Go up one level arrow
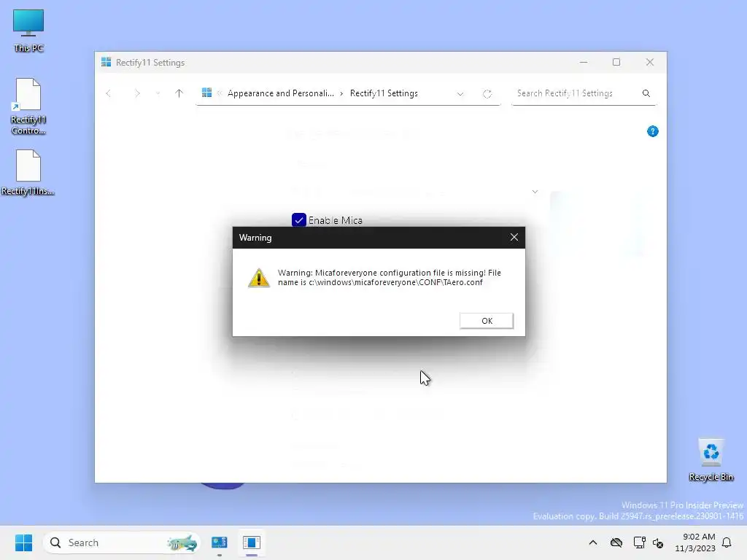The height and width of the screenshot is (560, 747). (179, 93)
